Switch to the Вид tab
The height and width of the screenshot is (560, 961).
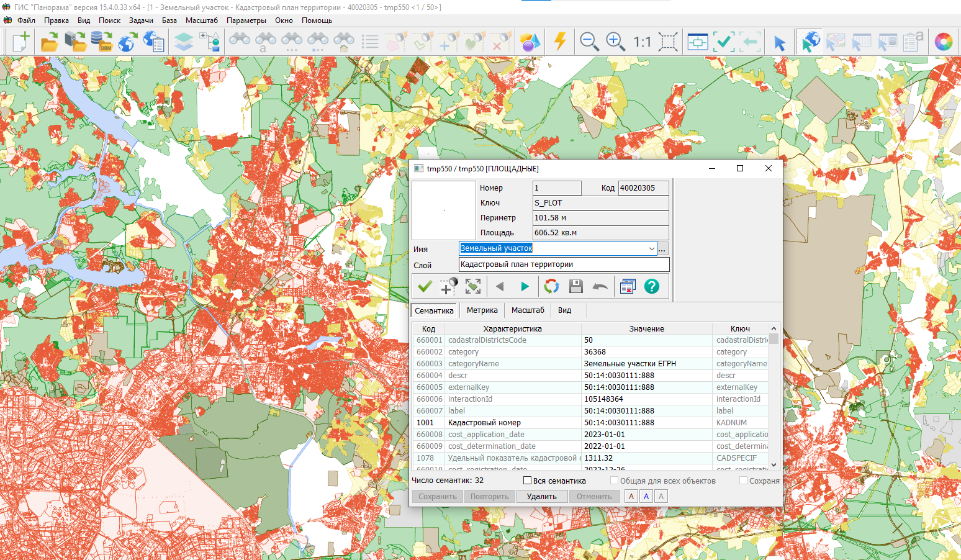point(564,310)
